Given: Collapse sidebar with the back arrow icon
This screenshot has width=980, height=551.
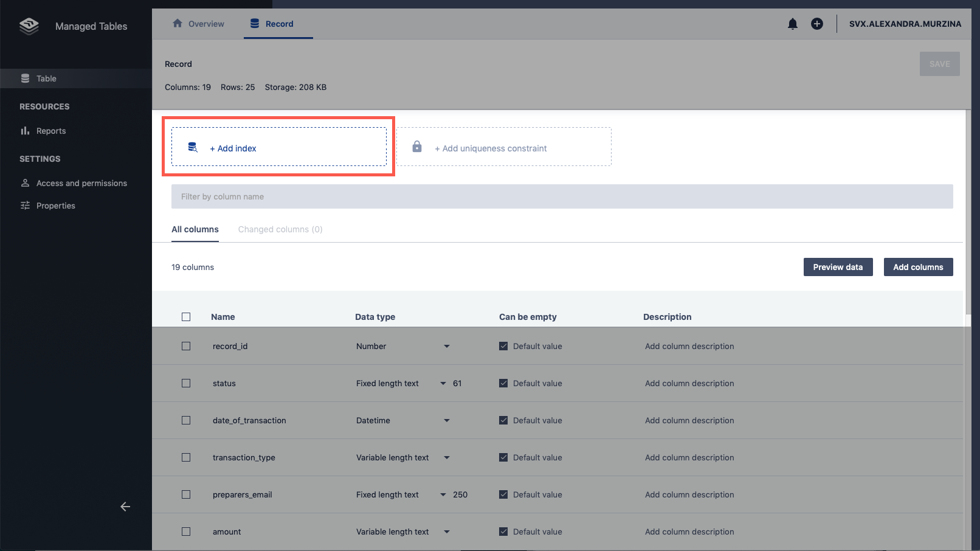Looking at the screenshot, I should (x=125, y=507).
